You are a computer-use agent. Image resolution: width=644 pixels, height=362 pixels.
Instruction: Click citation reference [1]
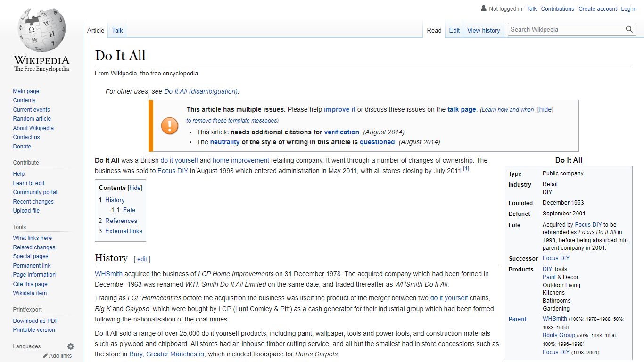[x=466, y=169]
